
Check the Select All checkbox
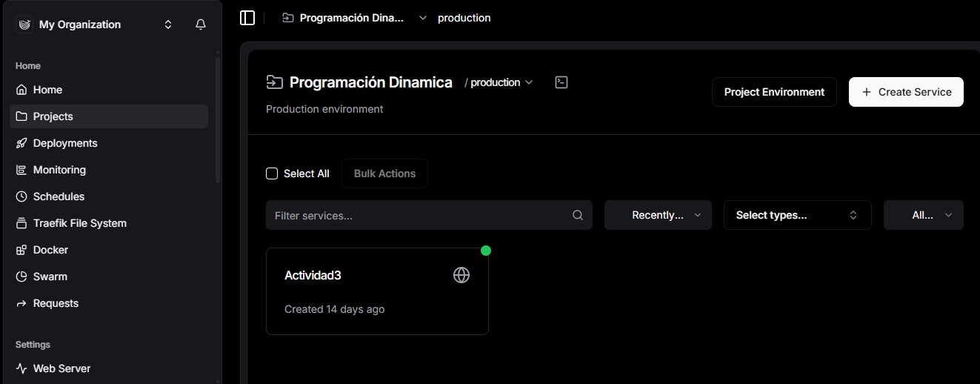tap(272, 173)
